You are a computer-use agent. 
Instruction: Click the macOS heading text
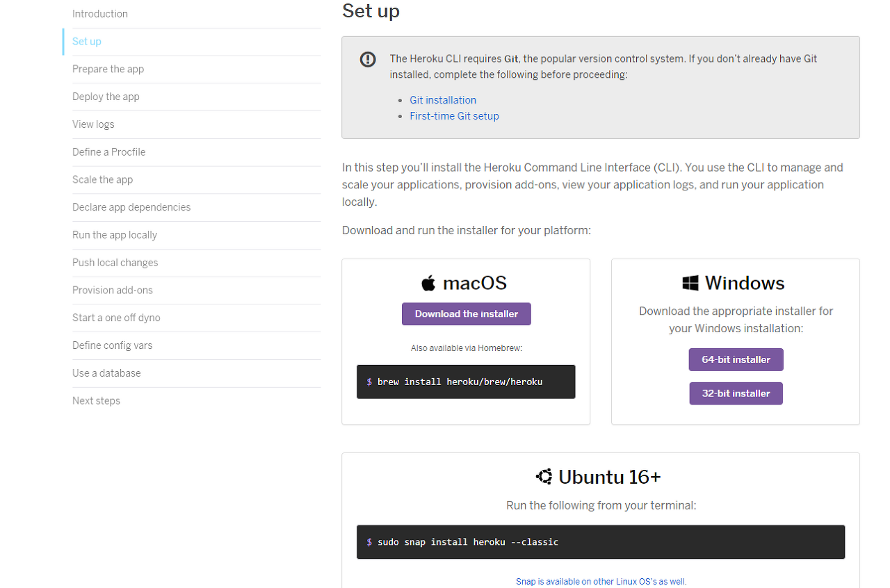[475, 283]
